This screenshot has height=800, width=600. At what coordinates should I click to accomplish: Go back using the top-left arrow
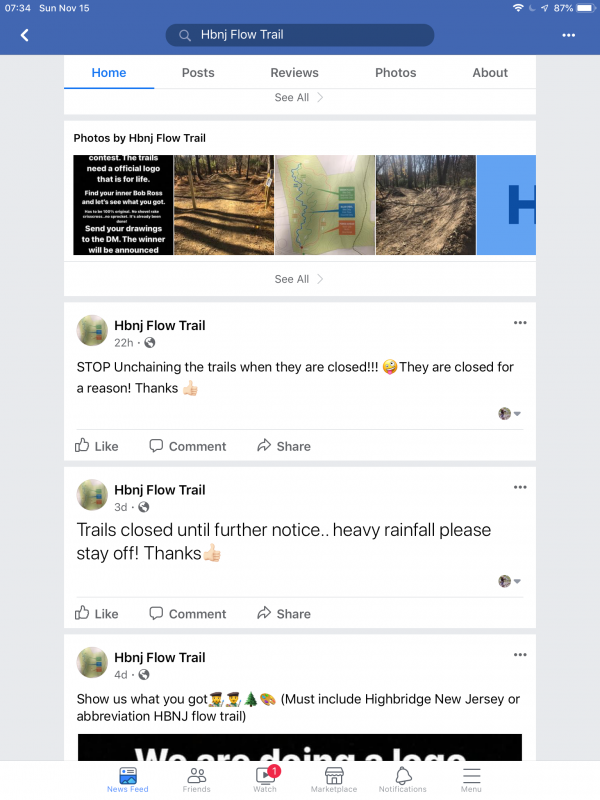coord(24,35)
